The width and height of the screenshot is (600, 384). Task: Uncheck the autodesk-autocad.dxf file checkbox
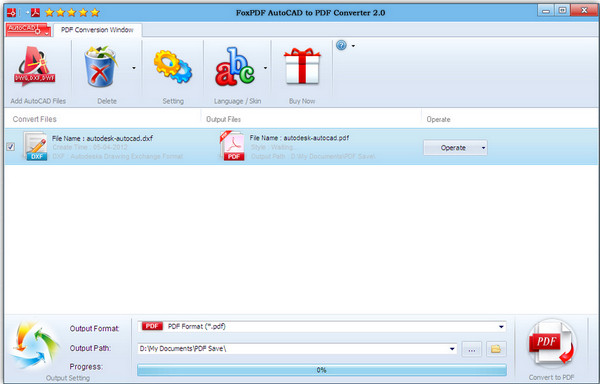point(11,146)
